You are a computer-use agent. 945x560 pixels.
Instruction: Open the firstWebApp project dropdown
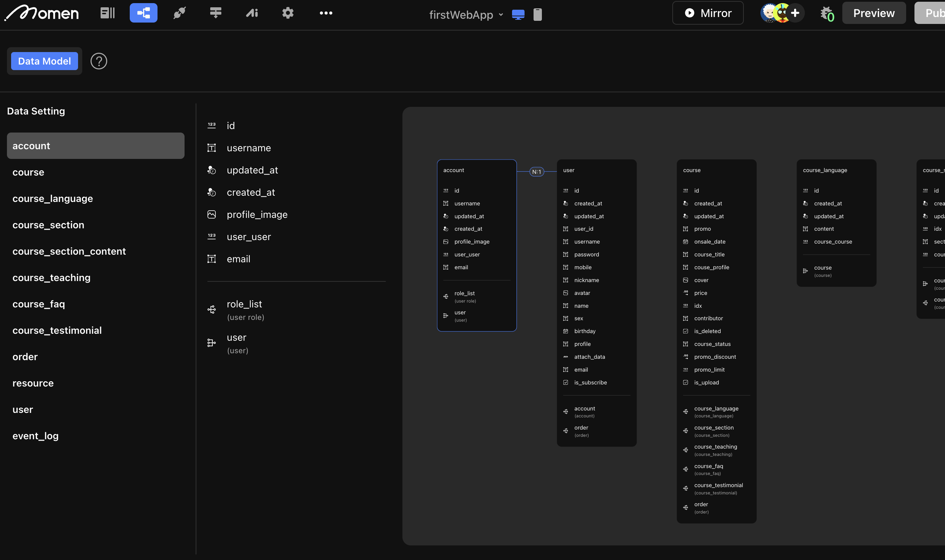[466, 15]
